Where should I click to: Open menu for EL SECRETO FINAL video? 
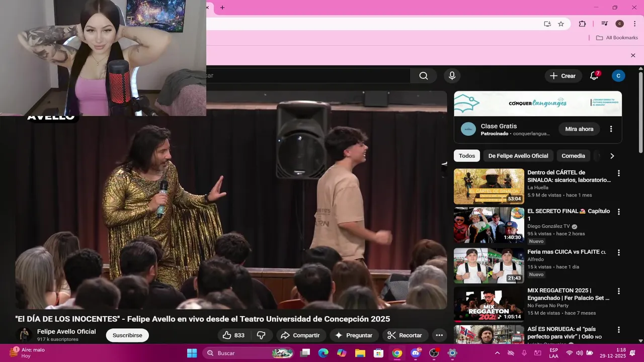point(618,212)
